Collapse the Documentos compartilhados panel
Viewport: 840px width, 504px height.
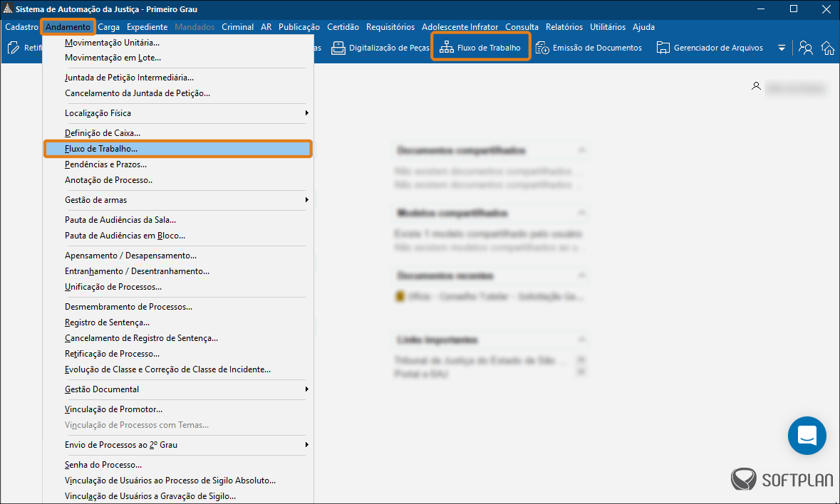tap(582, 150)
